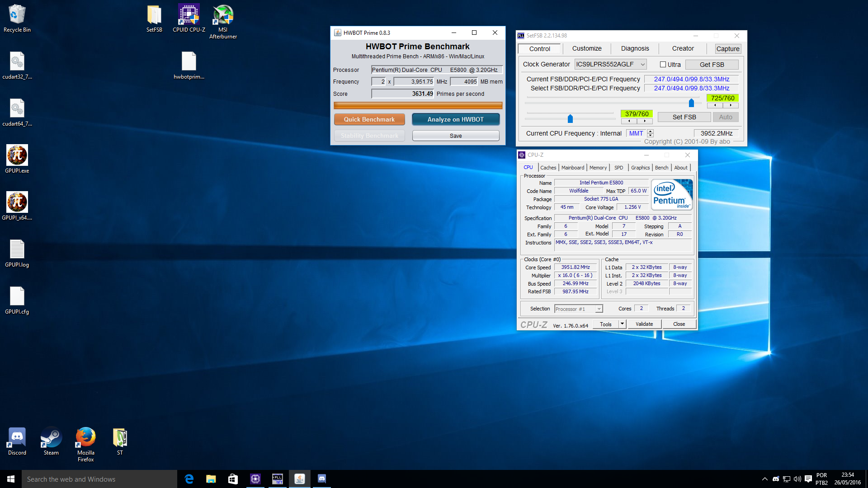This screenshot has width=868, height=488.
Task: Switch to HWBOT Prime Java taskbar icon
Action: pyautogui.click(x=299, y=479)
